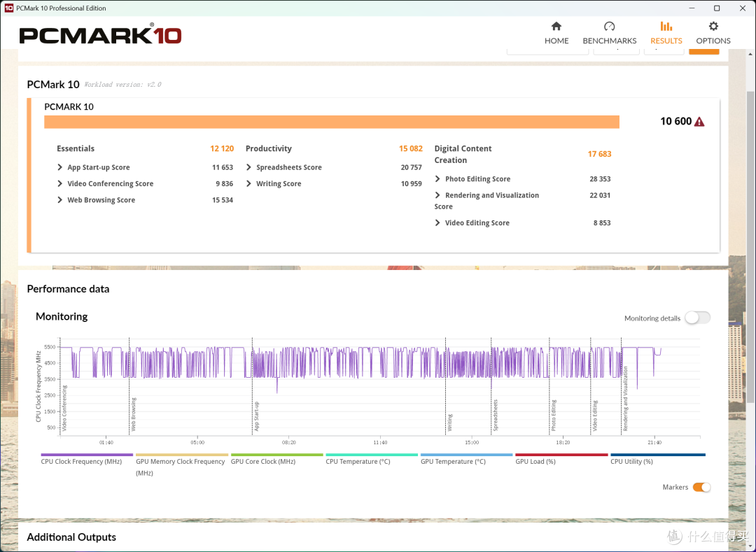
Task: Select GPU Load legend item
Action: click(x=561, y=459)
